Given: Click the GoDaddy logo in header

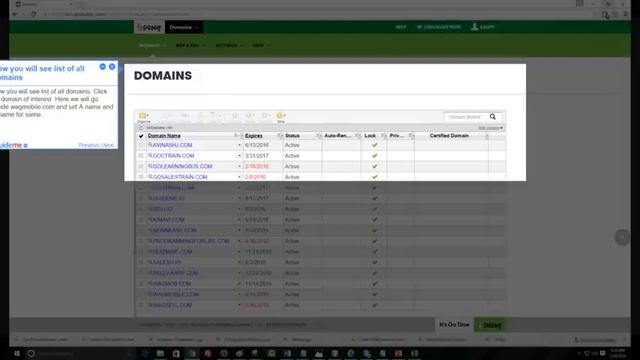Looking at the screenshot, I should coord(149,27).
